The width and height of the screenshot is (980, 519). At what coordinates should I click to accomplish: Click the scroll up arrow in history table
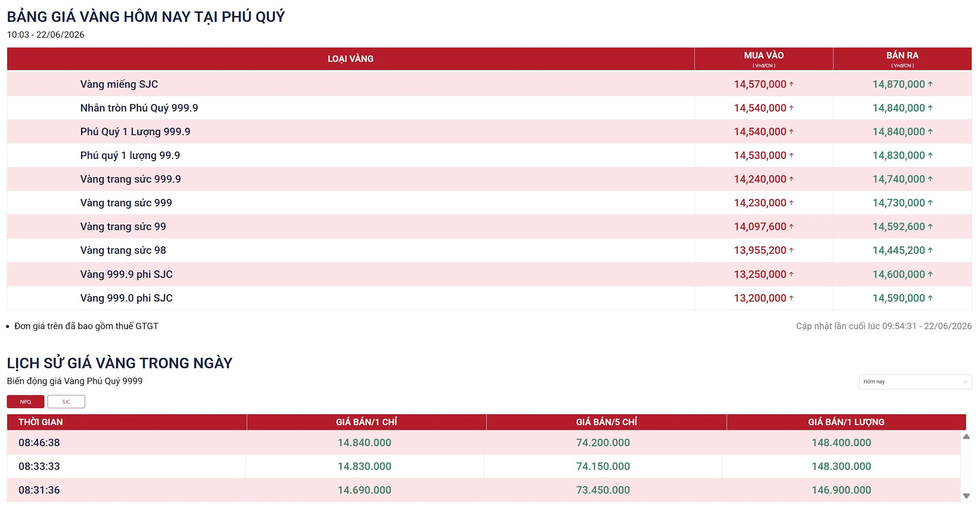pos(966,436)
